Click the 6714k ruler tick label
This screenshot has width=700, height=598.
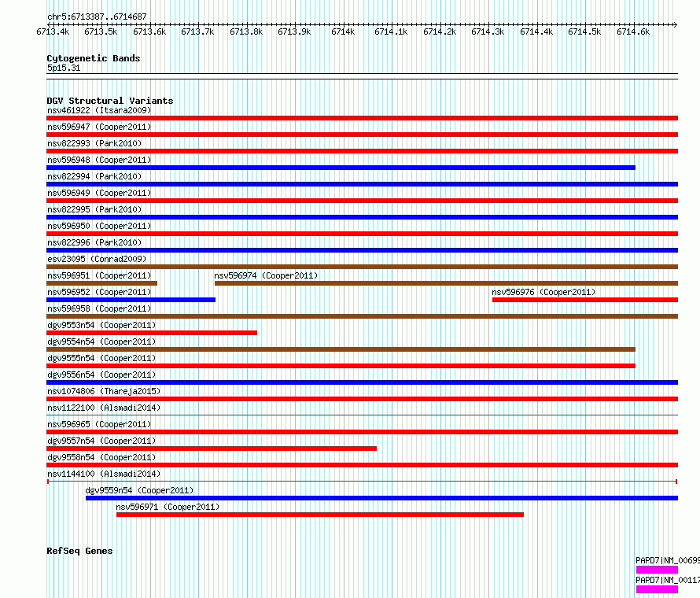point(343,31)
